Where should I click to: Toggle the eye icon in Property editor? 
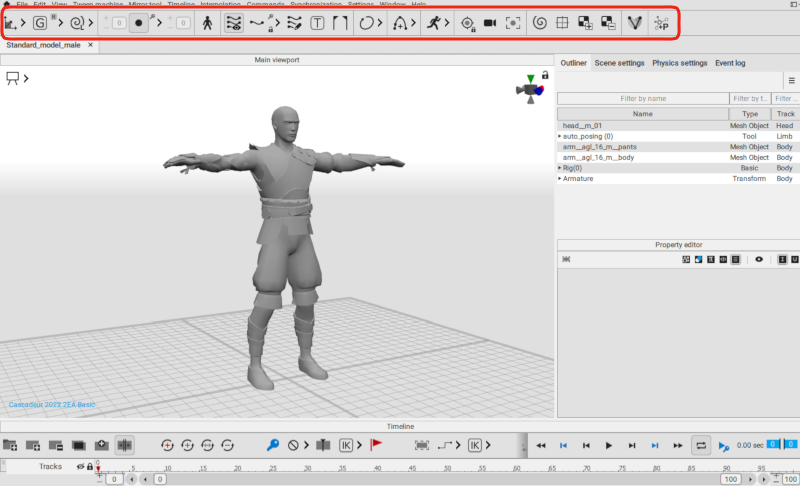(x=759, y=259)
